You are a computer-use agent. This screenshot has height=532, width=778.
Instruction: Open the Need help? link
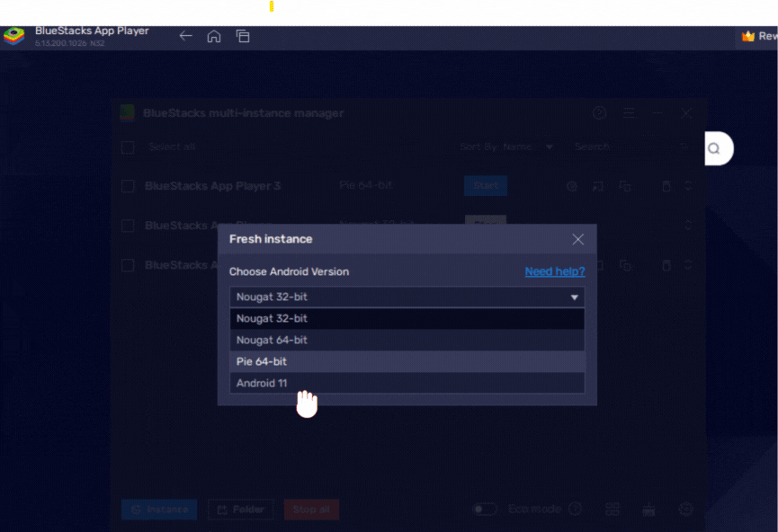click(x=555, y=271)
